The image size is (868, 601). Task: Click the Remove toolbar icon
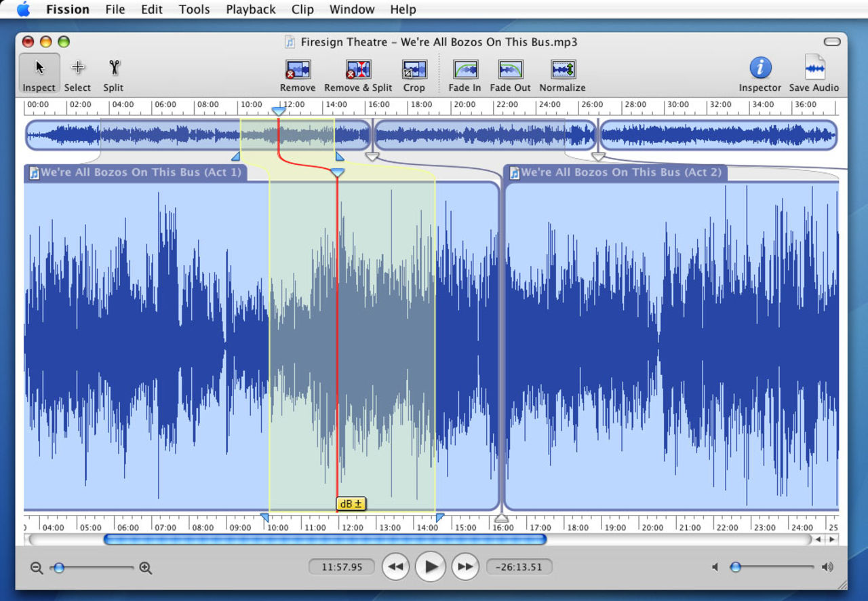click(x=298, y=70)
